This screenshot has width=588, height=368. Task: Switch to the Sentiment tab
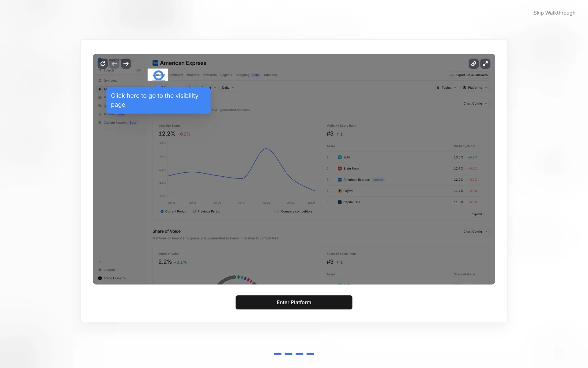pos(176,75)
